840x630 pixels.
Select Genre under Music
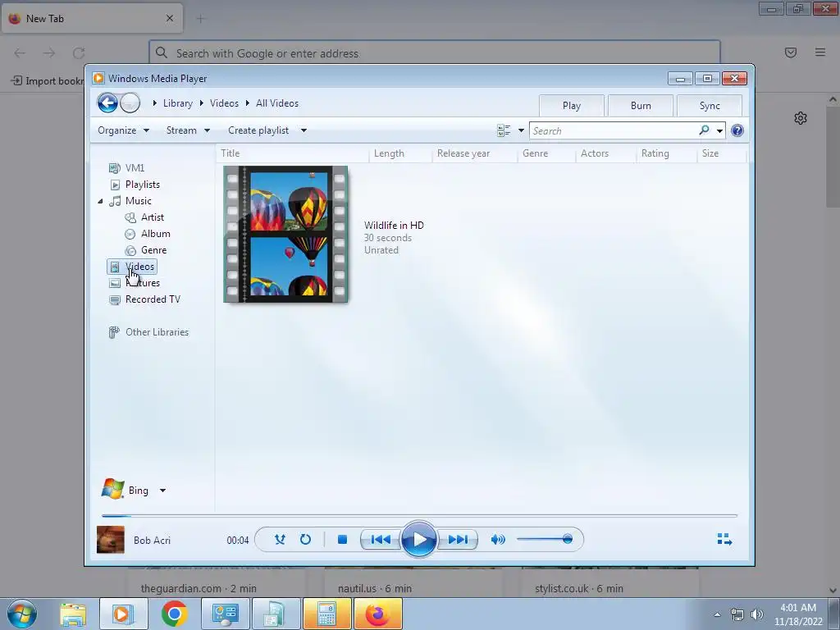(153, 250)
